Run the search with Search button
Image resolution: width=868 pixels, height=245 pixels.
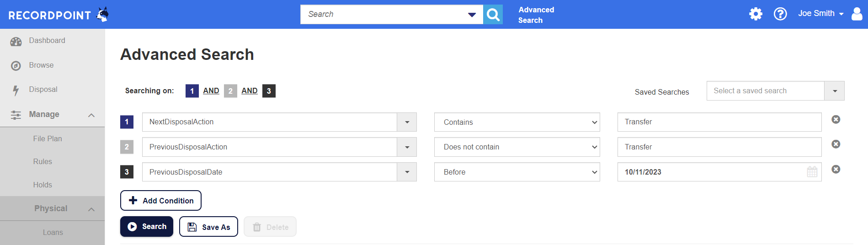[x=147, y=227]
